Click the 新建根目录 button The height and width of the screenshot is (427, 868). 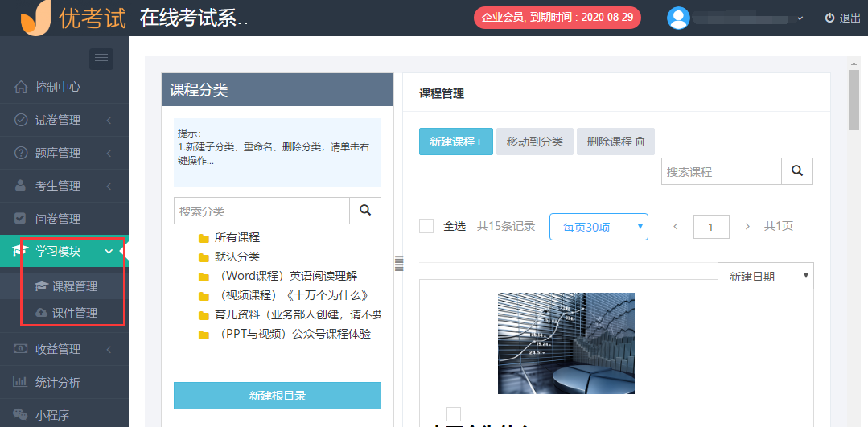[278, 396]
